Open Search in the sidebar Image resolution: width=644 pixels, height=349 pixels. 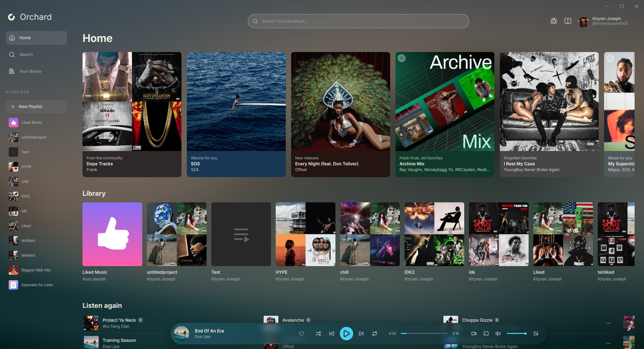(x=37, y=55)
